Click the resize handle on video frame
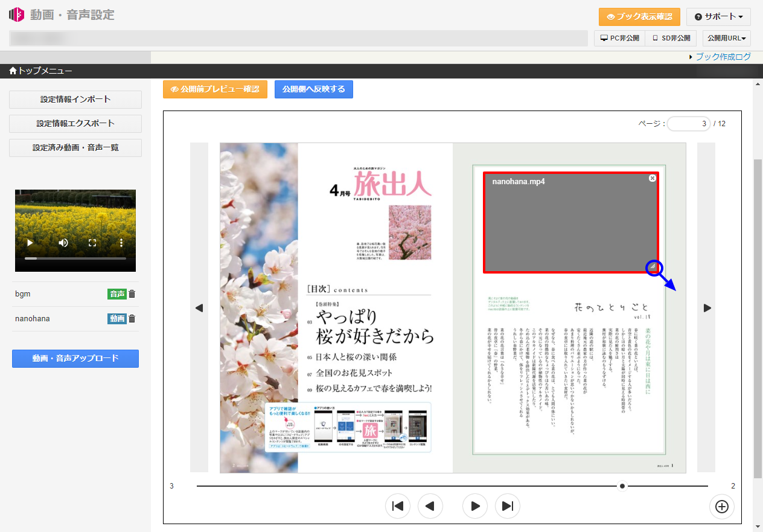Viewport: 763px width, 532px height. click(653, 266)
